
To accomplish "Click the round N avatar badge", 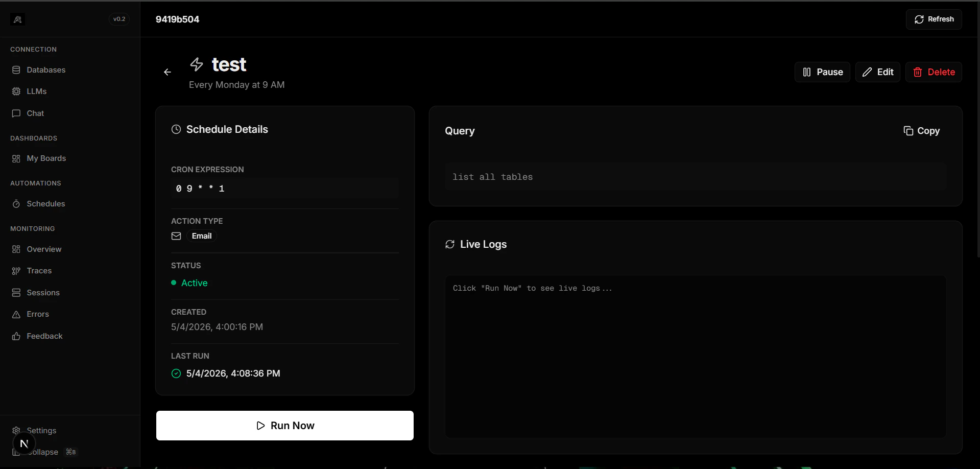I will point(24,443).
